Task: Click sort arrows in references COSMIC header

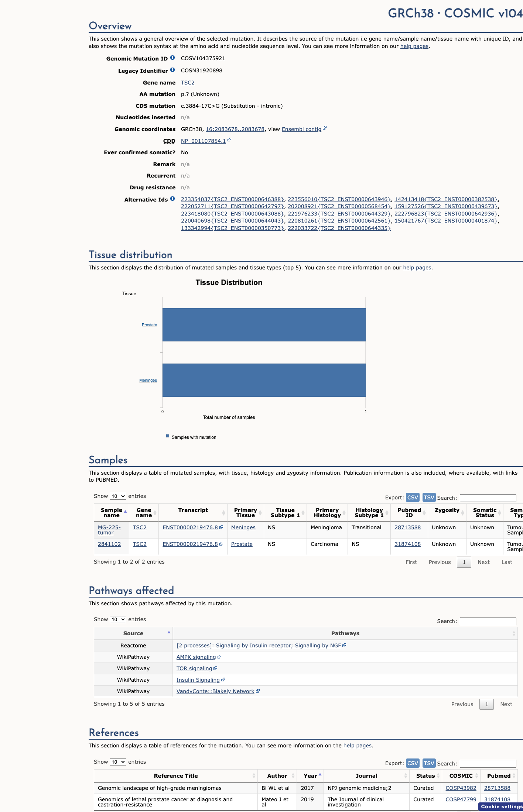Action: tap(476, 776)
